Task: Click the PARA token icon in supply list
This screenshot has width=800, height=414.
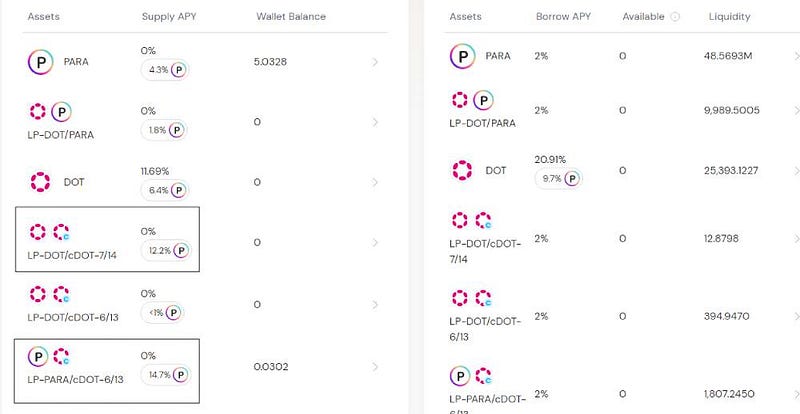Action: point(39,62)
